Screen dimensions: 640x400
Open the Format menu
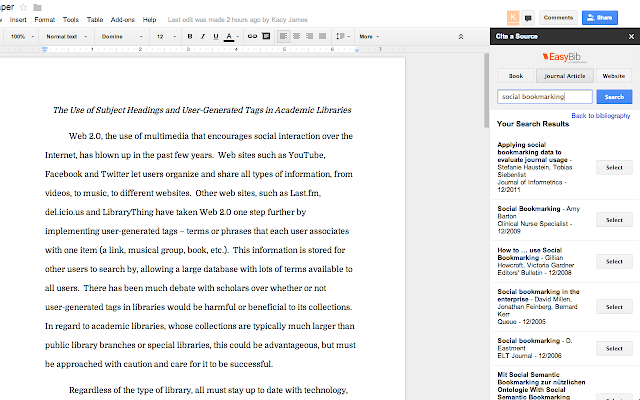pyautogui.click(x=45, y=19)
